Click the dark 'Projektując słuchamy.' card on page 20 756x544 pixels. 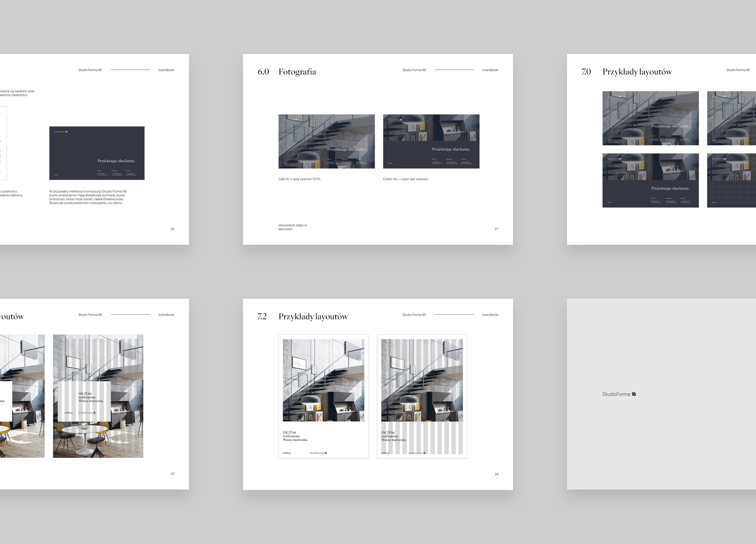click(97, 153)
